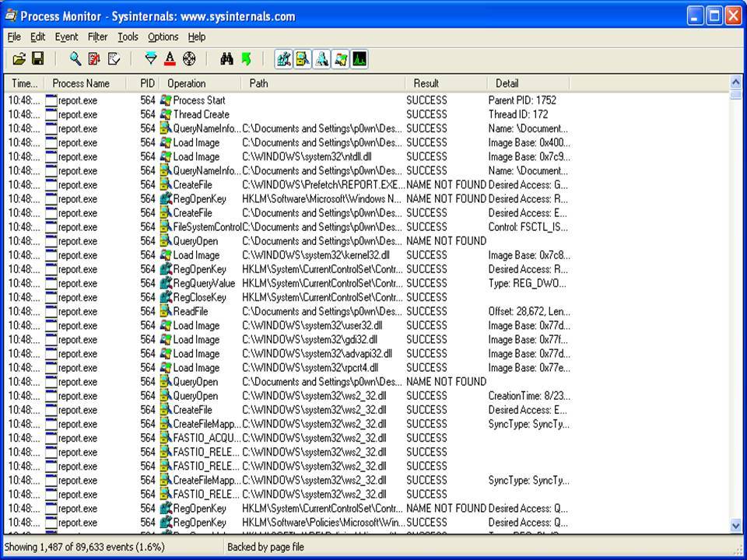This screenshot has height=560, width=747.
Task: Click the advapi32.dll path cell
Action: pos(317,354)
